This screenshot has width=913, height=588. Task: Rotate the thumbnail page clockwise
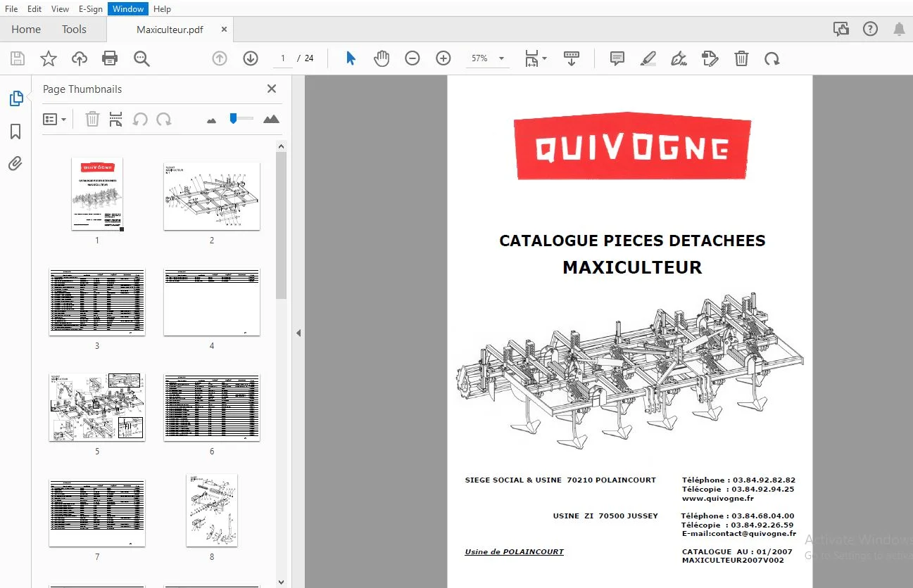(164, 120)
